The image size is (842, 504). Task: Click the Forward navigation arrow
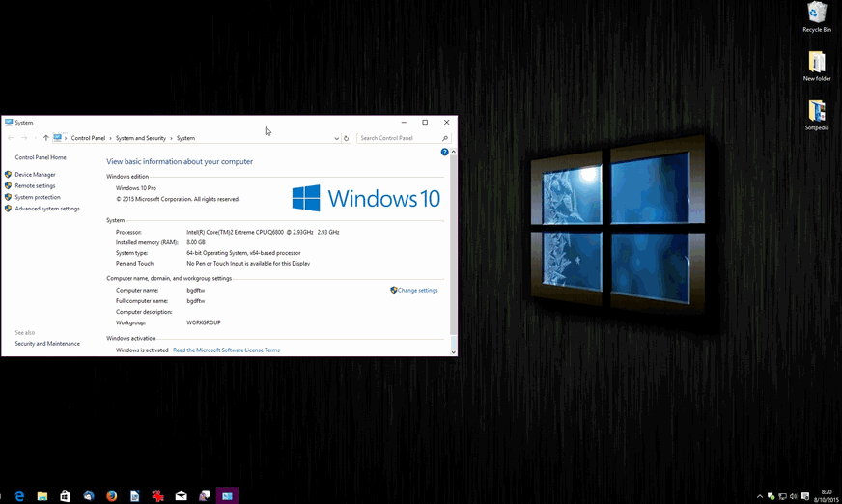pyautogui.click(x=24, y=138)
